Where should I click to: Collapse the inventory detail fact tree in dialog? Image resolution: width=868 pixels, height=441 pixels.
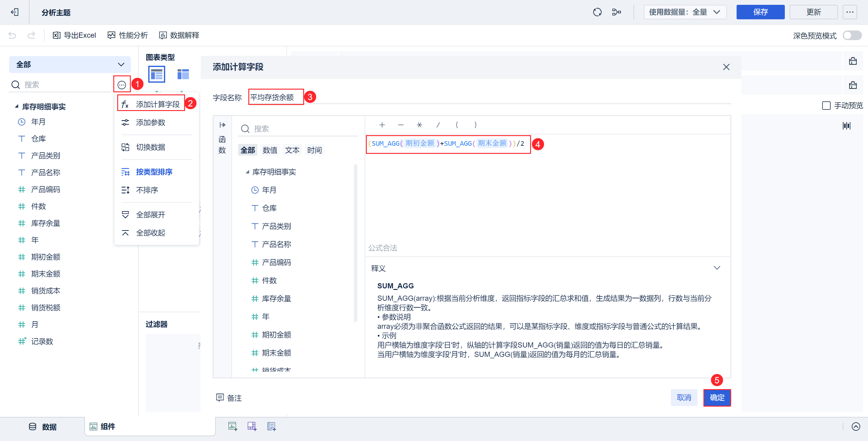pos(248,172)
